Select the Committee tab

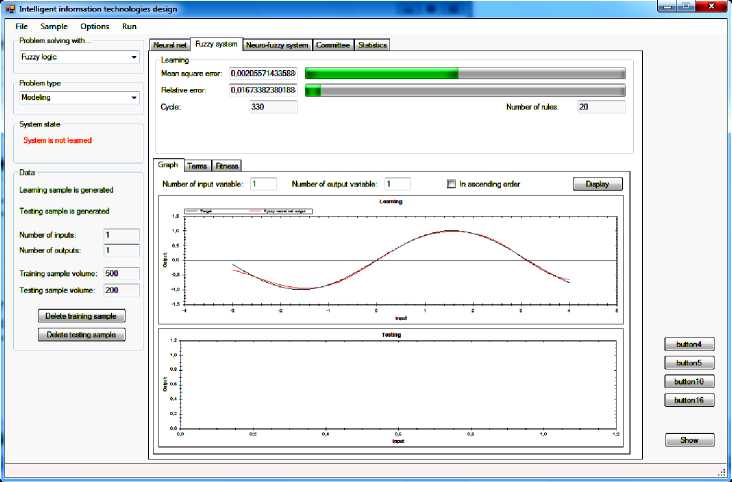click(x=332, y=45)
